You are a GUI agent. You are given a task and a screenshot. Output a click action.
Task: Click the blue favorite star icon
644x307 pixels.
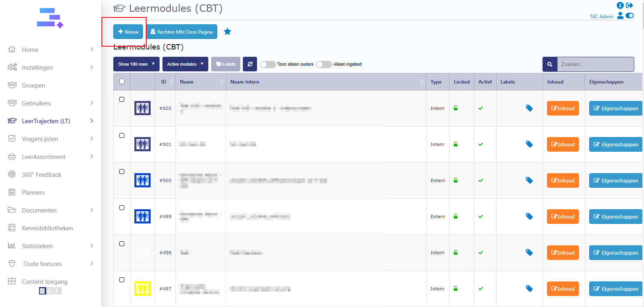pos(227,32)
